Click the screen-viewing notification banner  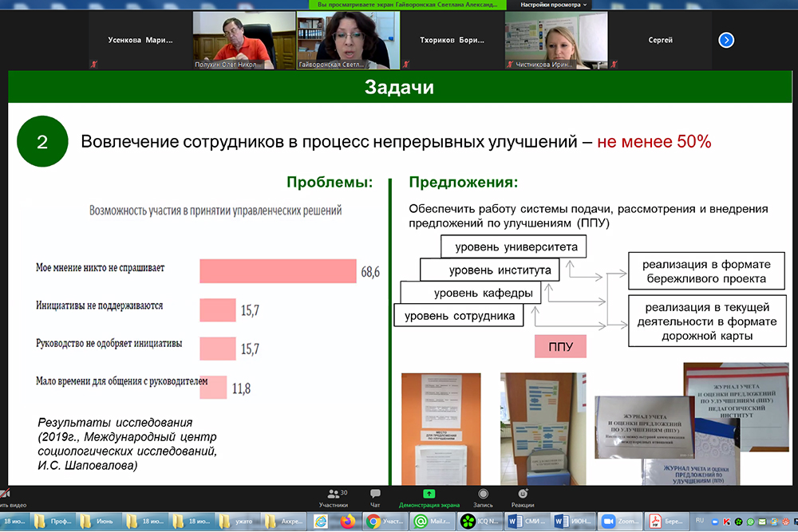(x=409, y=5)
